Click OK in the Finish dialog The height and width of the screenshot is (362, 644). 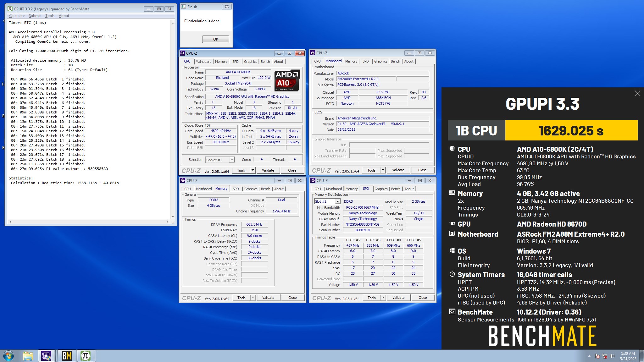tap(215, 39)
